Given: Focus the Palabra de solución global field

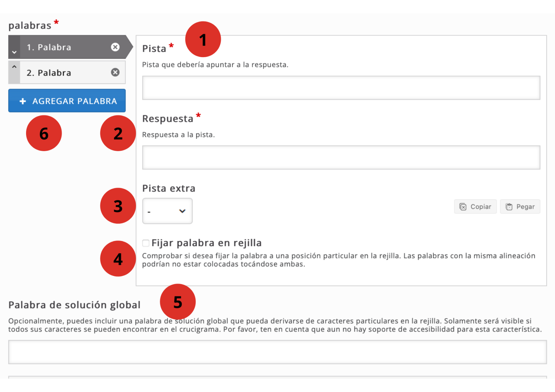Looking at the screenshot, I should click(277, 352).
